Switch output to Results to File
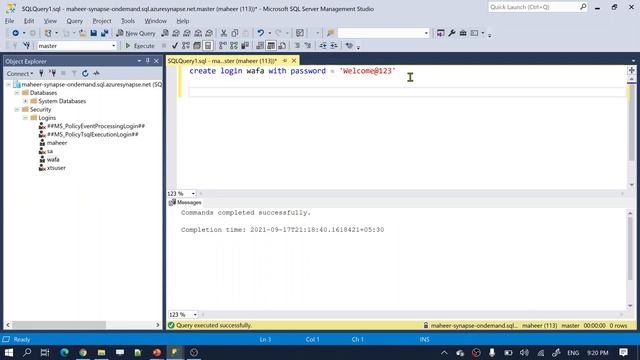640x360 pixels. [x=282, y=46]
